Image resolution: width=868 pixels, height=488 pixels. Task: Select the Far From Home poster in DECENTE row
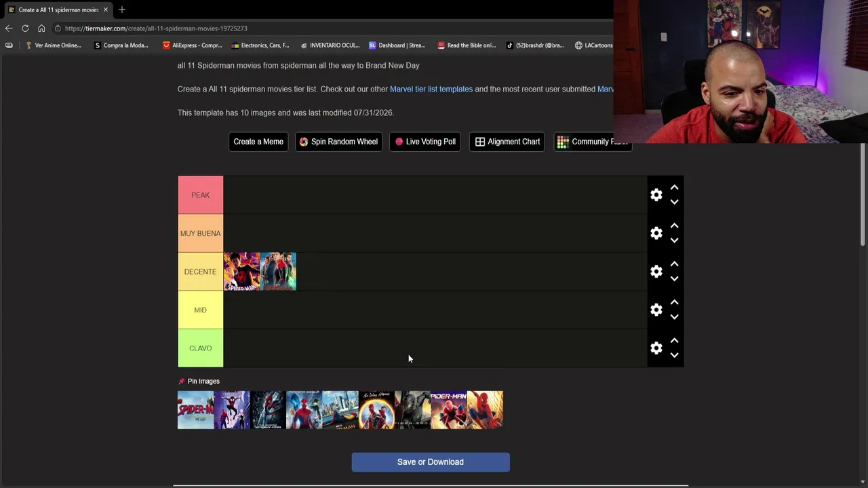pyautogui.click(x=278, y=272)
